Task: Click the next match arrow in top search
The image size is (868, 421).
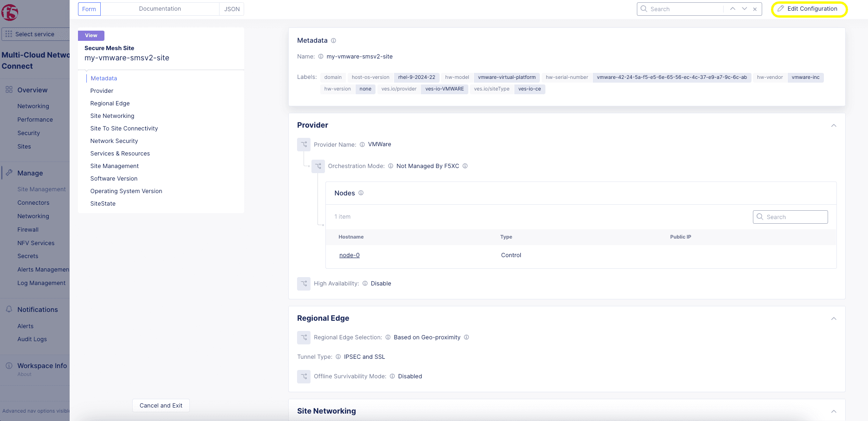Action: click(x=745, y=9)
